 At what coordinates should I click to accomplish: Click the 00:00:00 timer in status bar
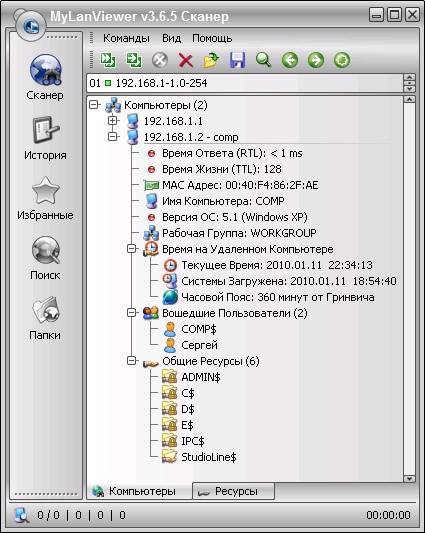coord(388,515)
